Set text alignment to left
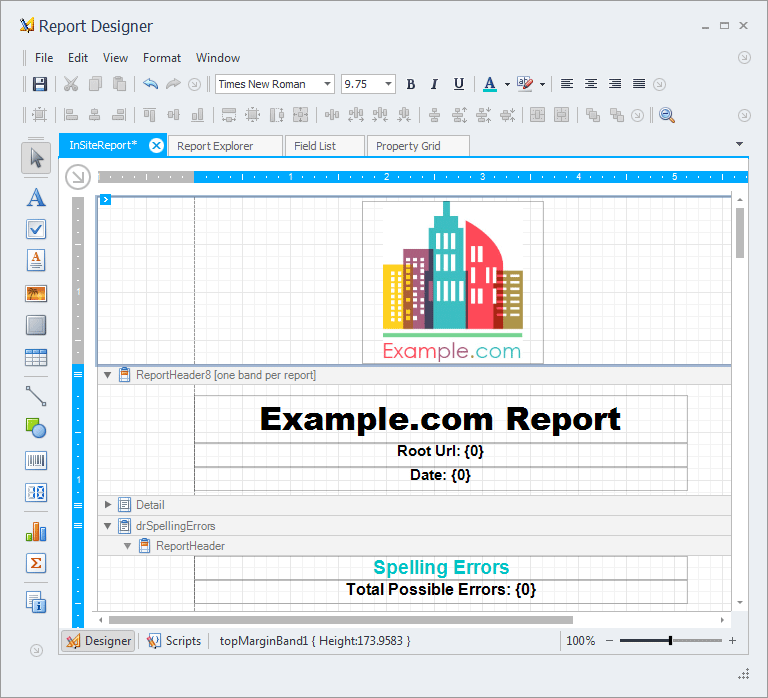The height and width of the screenshot is (698, 768). [567, 84]
